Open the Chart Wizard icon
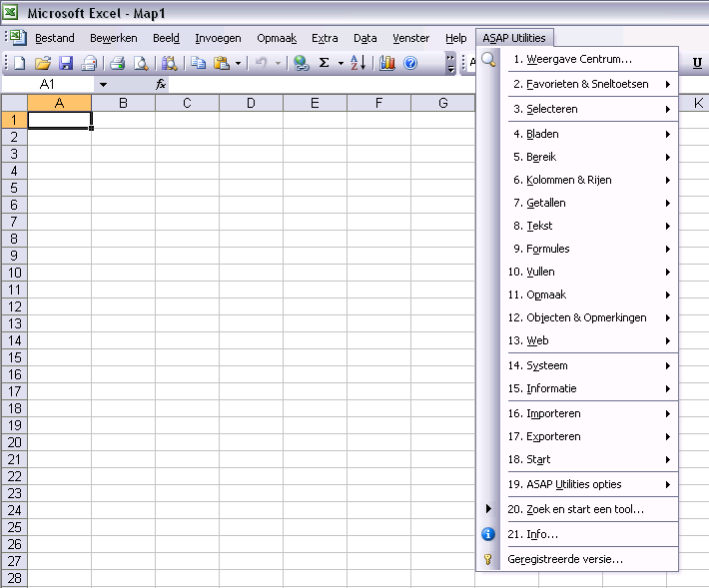Image resolution: width=709 pixels, height=588 pixels. coord(387,63)
